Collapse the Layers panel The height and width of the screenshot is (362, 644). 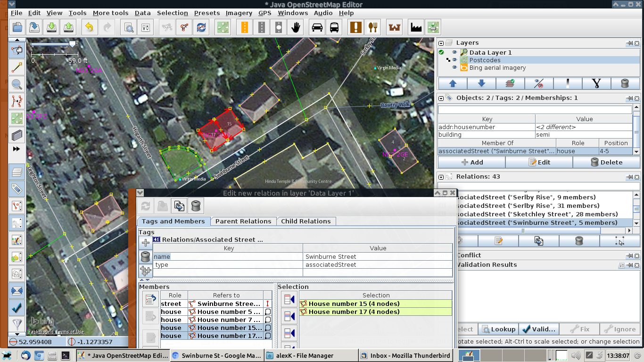click(x=441, y=43)
